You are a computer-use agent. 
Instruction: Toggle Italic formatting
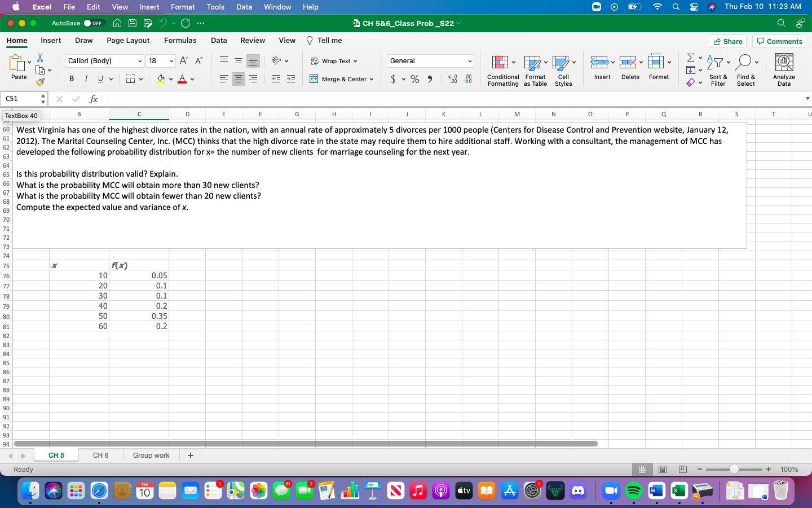click(x=86, y=79)
